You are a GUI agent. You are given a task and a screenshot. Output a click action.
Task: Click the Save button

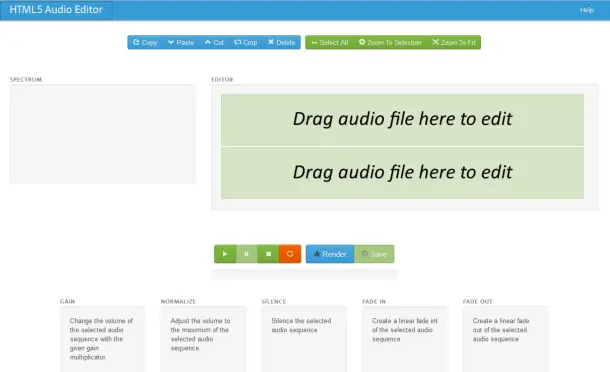(374, 254)
